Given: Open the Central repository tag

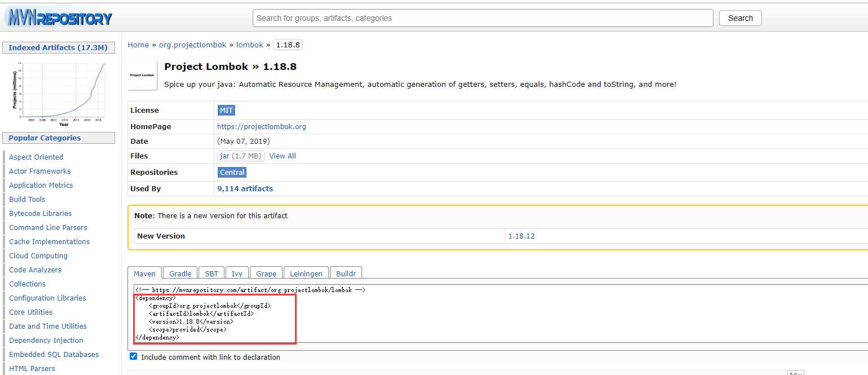Looking at the screenshot, I should [x=232, y=172].
